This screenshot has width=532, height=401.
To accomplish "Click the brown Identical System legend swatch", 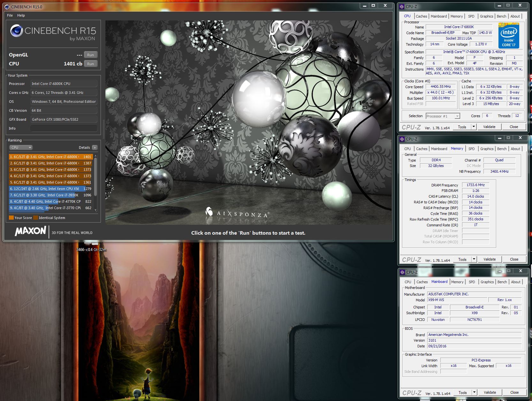I will tap(35, 218).
